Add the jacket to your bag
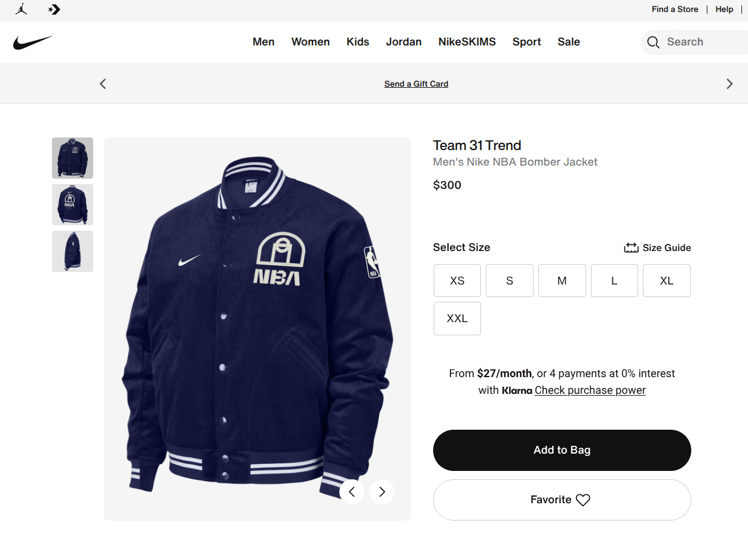The height and width of the screenshot is (560, 748). tap(562, 450)
